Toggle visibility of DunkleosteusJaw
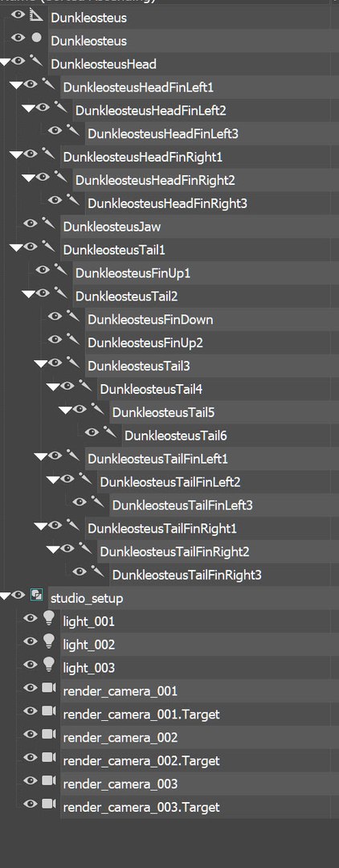The height and width of the screenshot is (868, 339). (31, 223)
